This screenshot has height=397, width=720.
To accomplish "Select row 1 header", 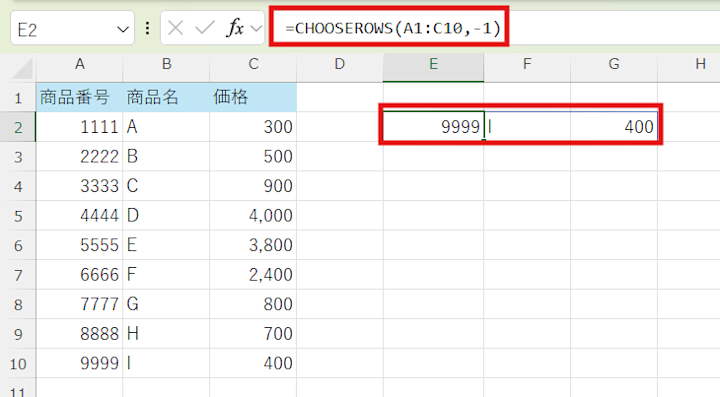I will (18, 97).
